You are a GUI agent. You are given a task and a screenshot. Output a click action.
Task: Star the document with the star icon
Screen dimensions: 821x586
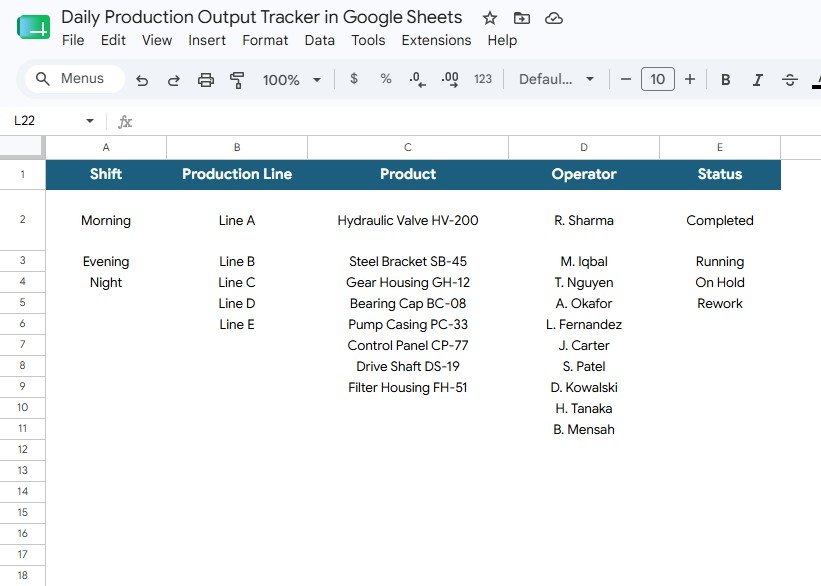click(490, 18)
